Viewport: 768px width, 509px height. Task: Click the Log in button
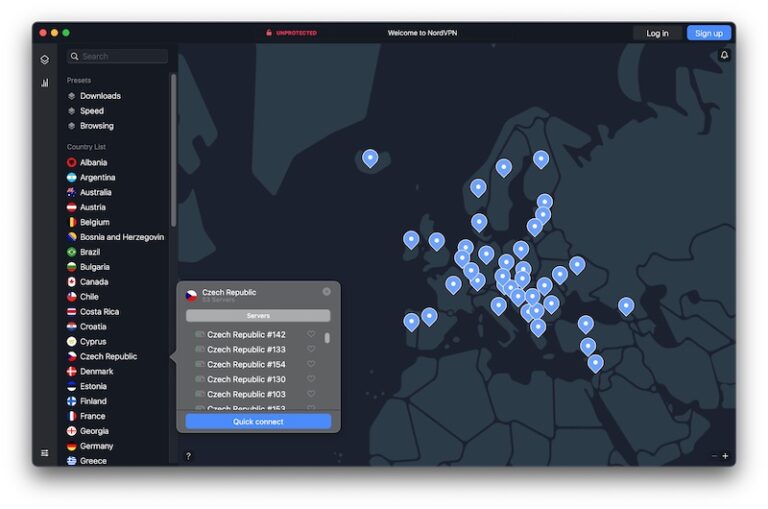pyautogui.click(x=657, y=33)
